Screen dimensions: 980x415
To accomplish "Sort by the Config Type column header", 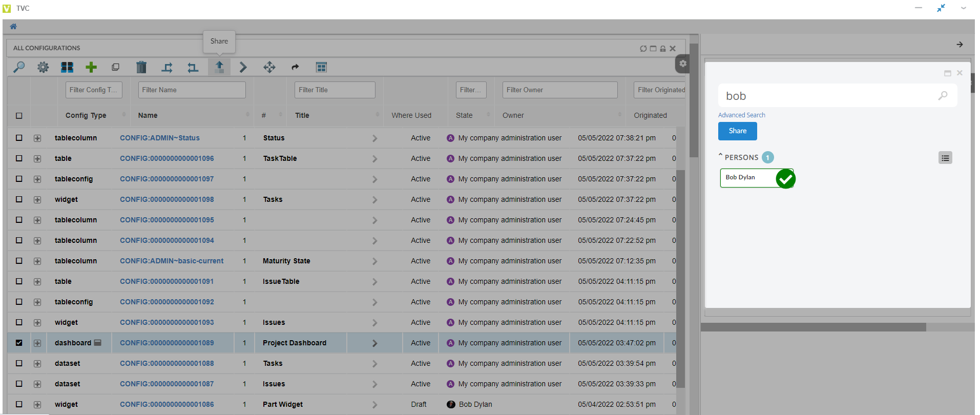I will 86,116.
